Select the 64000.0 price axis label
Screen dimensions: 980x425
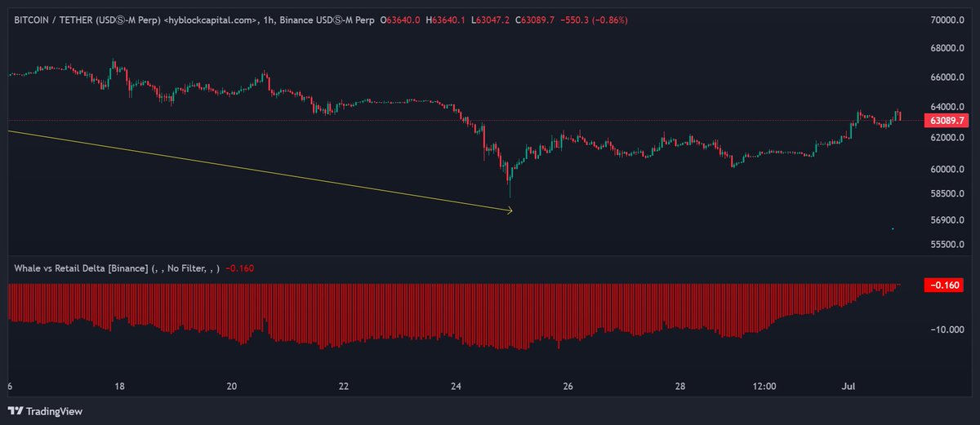point(947,107)
